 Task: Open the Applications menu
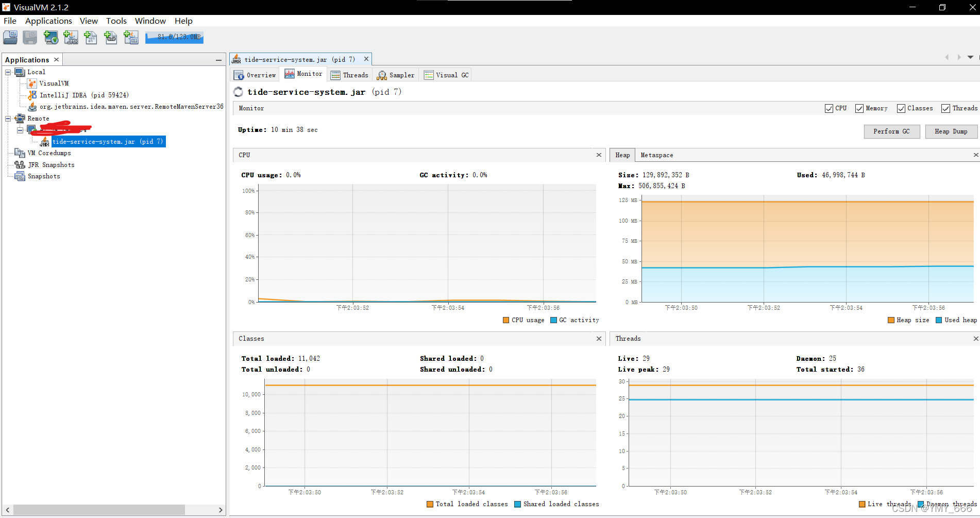click(x=48, y=21)
